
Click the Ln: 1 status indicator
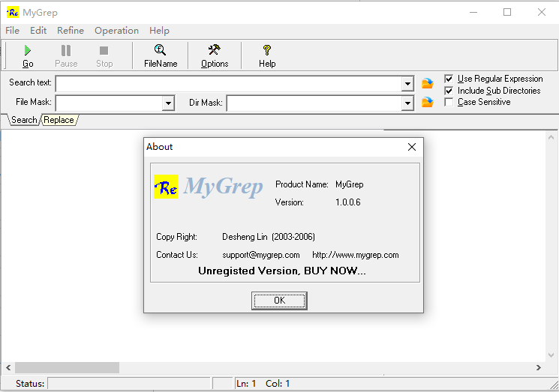[246, 384]
